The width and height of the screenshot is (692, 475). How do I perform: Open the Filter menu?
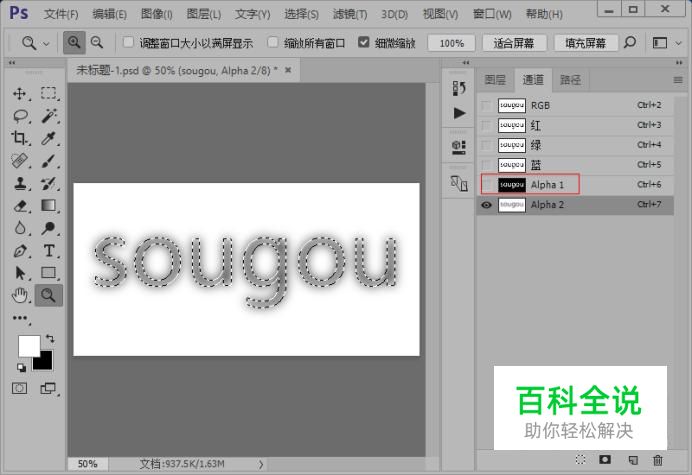[x=350, y=14]
